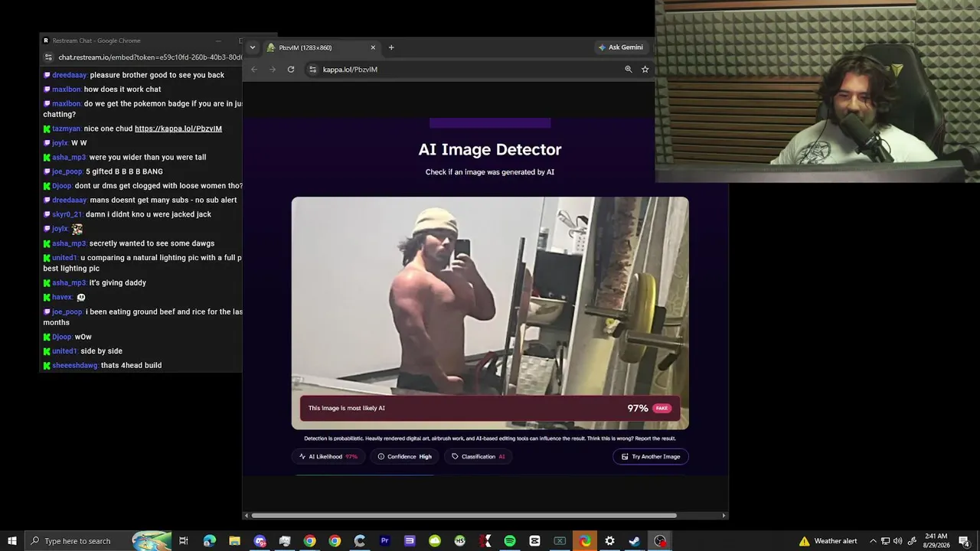980x551 pixels.
Task: Click the scrollbar left arrow
Action: pos(247,516)
